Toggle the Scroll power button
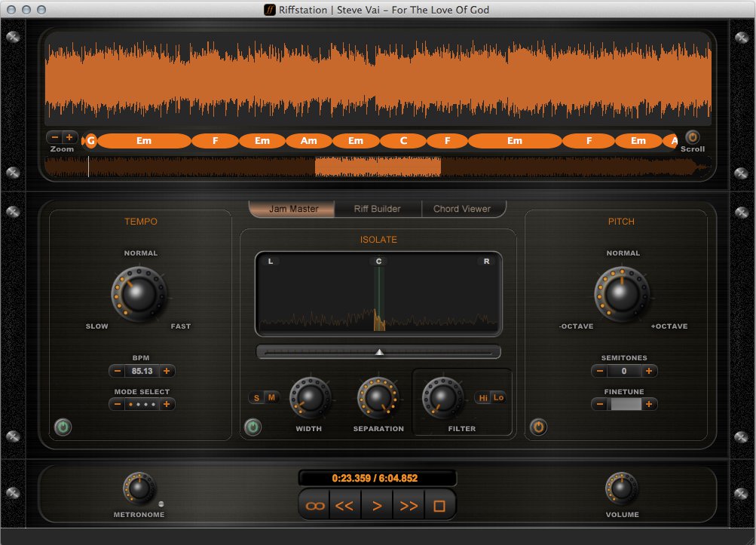Viewport: 756px width, 545px height. [693, 137]
